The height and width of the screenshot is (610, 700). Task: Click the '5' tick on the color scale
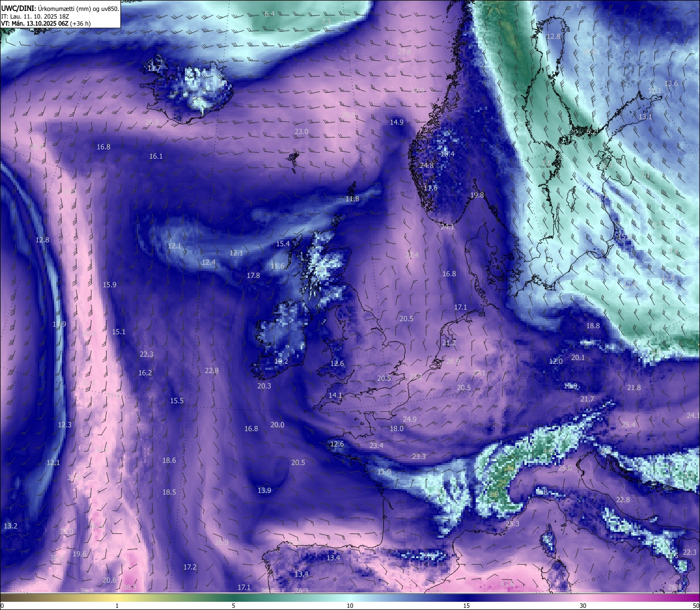234,606
